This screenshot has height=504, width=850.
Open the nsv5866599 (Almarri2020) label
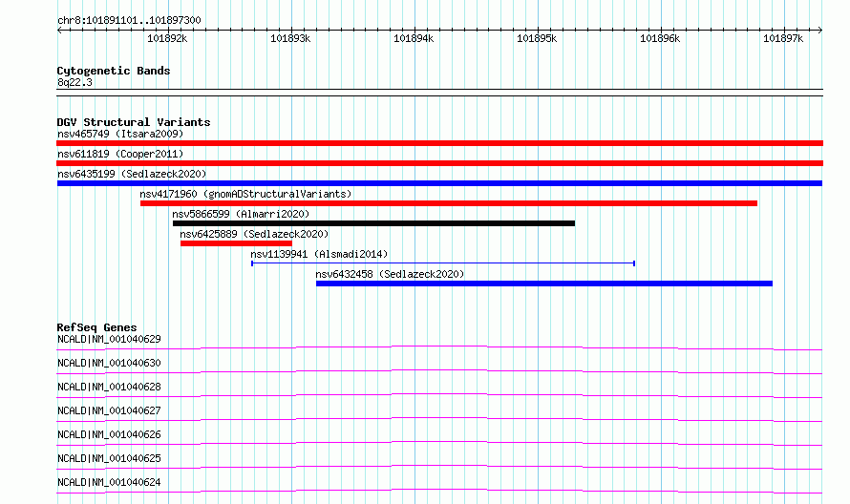coord(241,214)
